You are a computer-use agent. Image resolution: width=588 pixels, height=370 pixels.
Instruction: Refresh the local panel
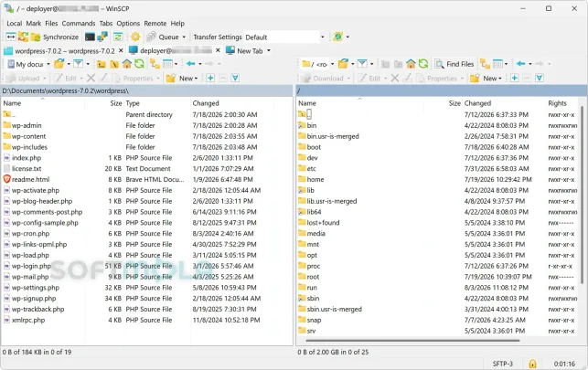pyautogui.click(x=140, y=64)
